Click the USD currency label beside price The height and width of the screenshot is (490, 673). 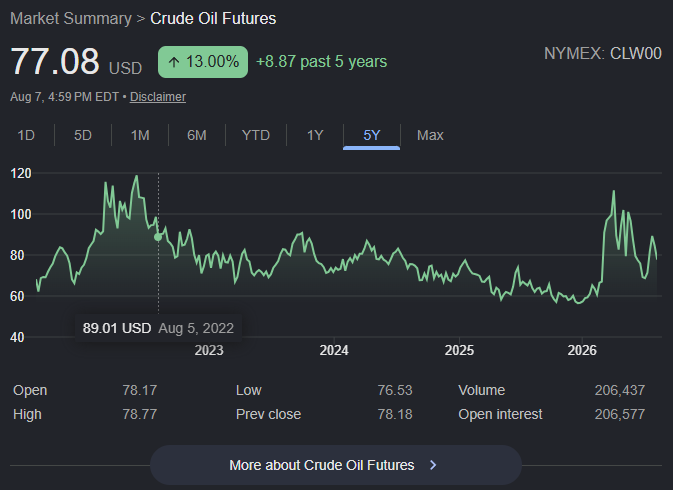point(125,69)
